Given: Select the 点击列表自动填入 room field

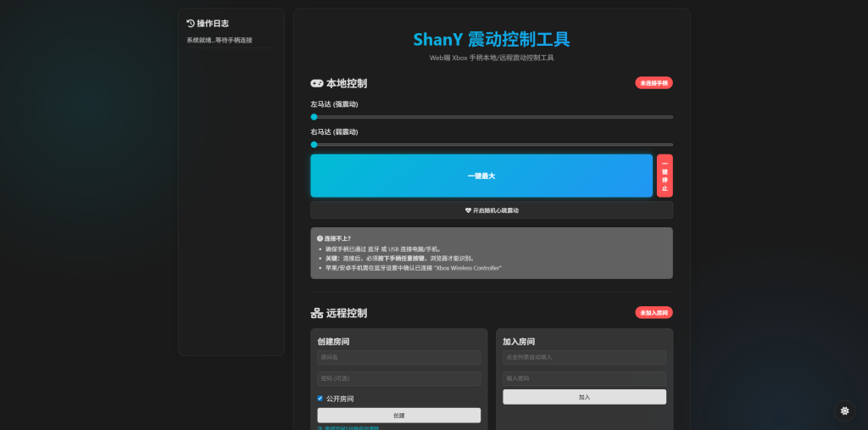Looking at the screenshot, I should (x=584, y=357).
